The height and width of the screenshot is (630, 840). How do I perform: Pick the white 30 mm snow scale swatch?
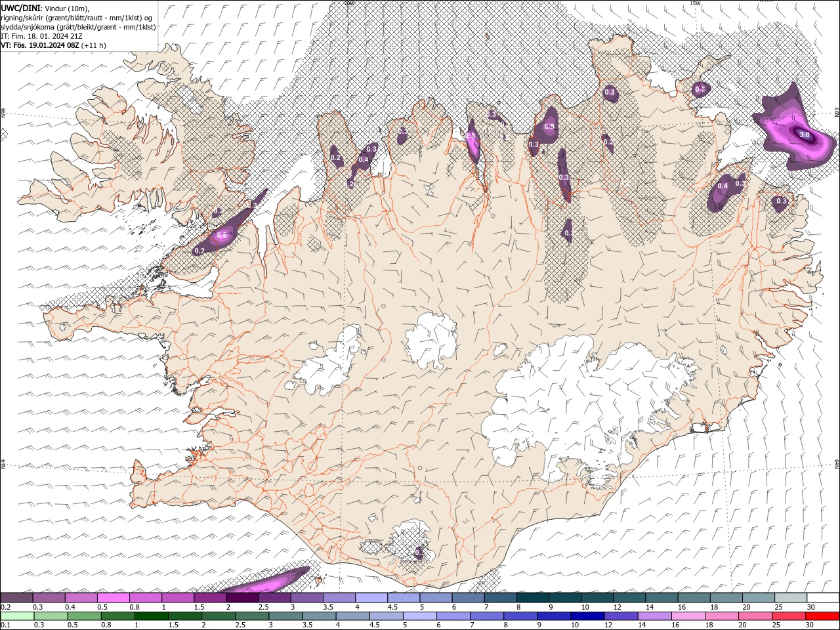pyautogui.click(x=823, y=598)
